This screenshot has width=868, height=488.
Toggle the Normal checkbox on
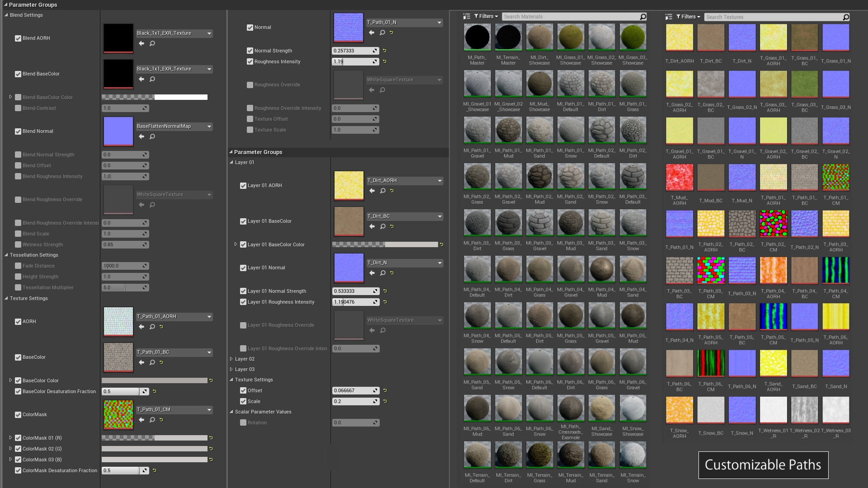(x=250, y=27)
